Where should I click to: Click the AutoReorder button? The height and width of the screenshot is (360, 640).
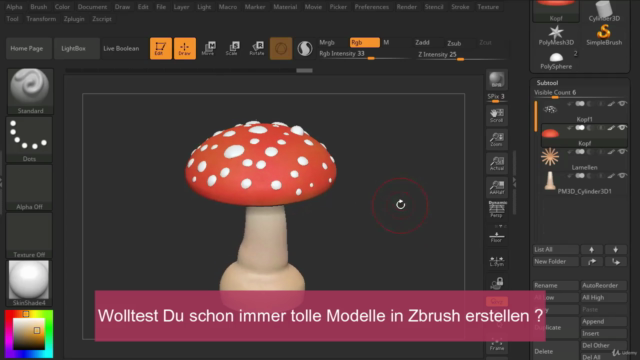pos(603,285)
